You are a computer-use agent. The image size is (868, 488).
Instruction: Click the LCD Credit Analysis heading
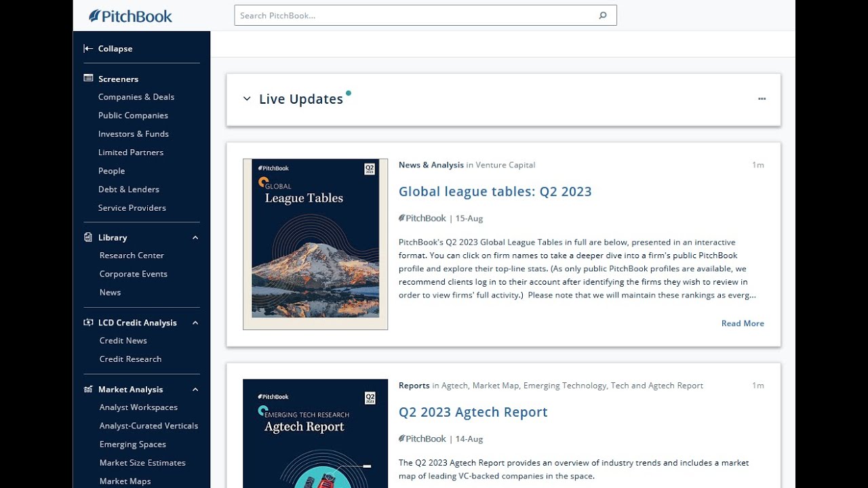138,323
